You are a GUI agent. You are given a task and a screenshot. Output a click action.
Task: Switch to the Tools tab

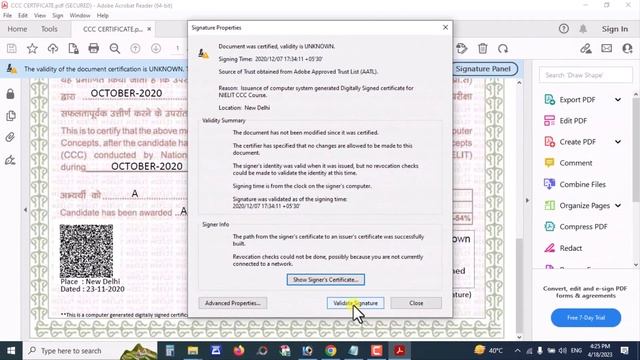tap(49, 29)
